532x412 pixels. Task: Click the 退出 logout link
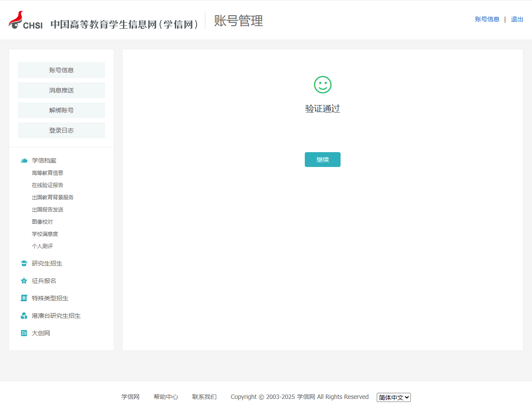click(517, 19)
